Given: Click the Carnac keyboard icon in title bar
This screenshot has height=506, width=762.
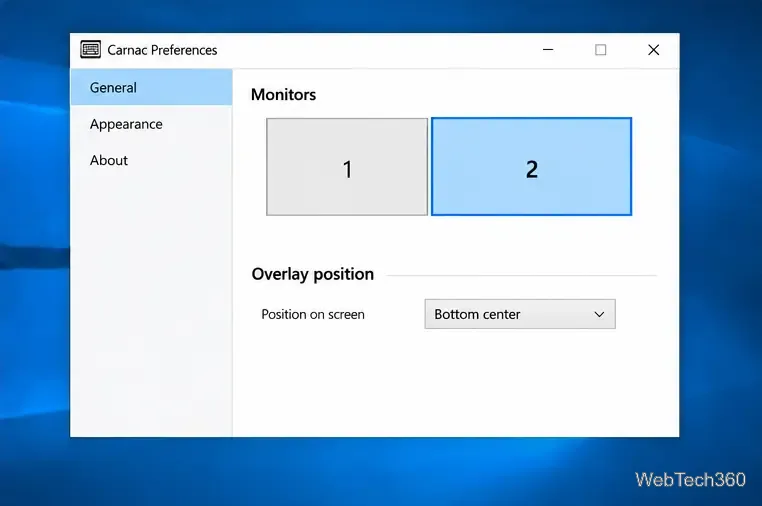Looking at the screenshot, I should point(90,50).
